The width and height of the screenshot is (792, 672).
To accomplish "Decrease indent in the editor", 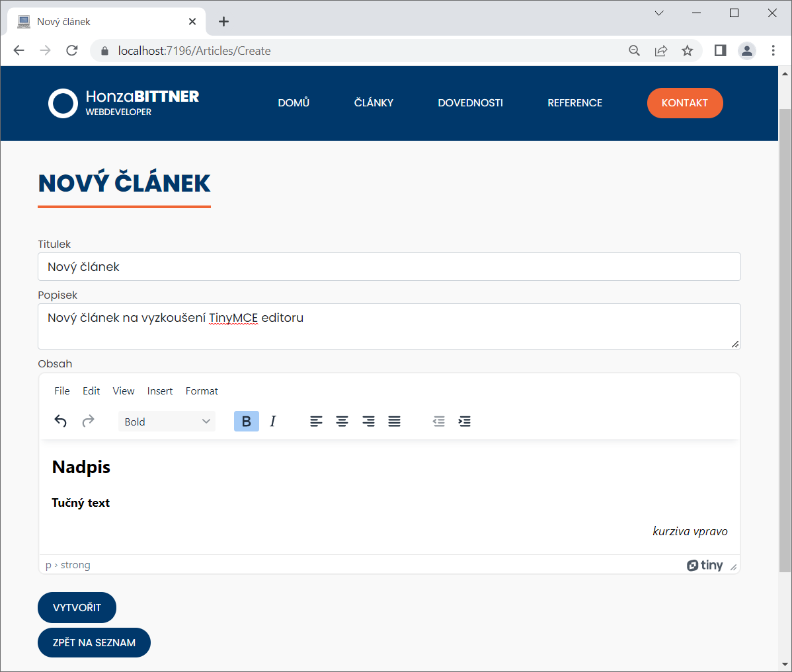I will (x=438, y=422).
